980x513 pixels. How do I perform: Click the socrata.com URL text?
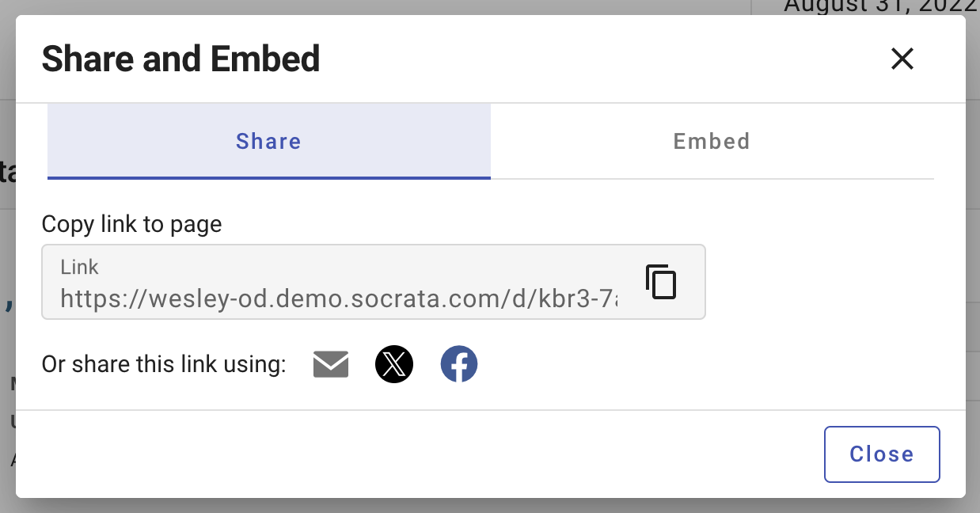point(339,298)
